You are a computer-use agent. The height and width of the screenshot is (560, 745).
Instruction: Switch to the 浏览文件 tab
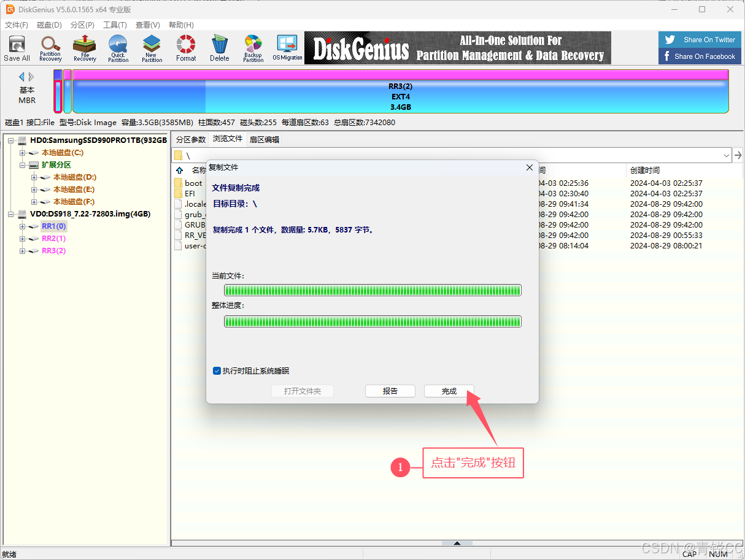click(228, 139)
